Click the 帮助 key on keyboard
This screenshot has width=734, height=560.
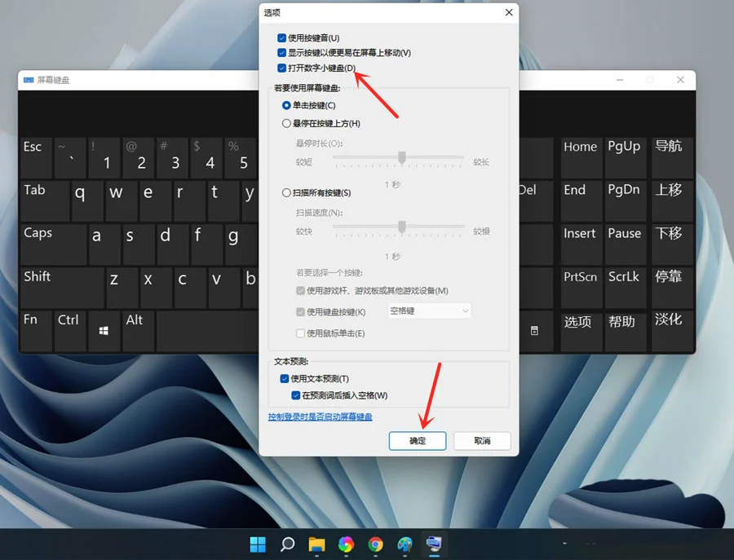626,331
